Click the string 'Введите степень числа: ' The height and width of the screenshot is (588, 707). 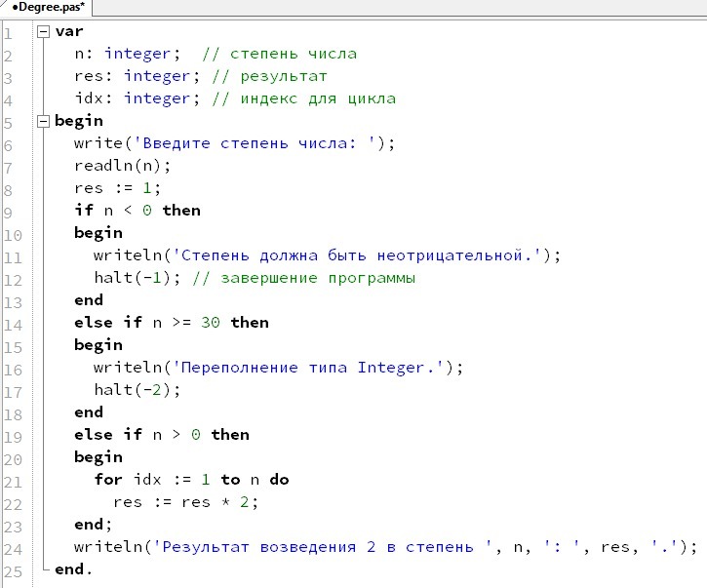(255, 143)
